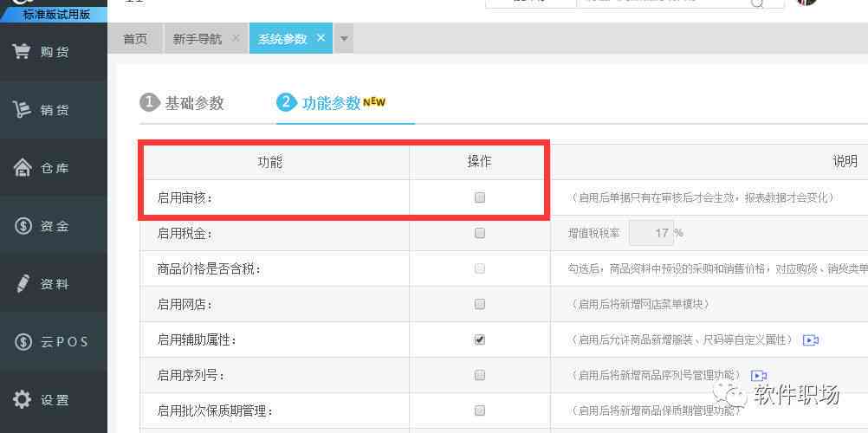
Task: Enable the 启用网店 checkbox
Action: tap(480, 304)
